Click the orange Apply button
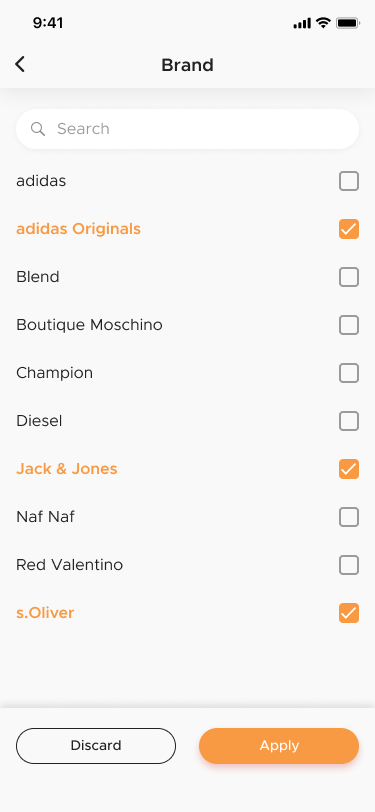This screenshot has width=375, height=812. [x=279, y=746]
